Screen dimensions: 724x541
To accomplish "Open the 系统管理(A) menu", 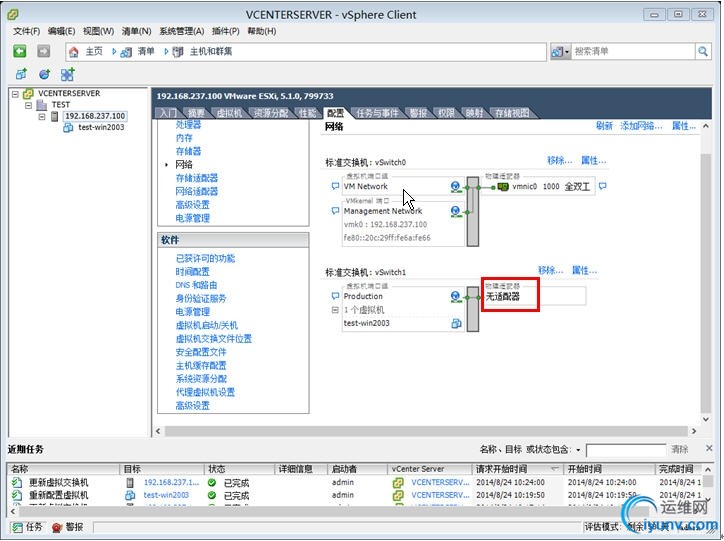I will (x=181, y=31).
